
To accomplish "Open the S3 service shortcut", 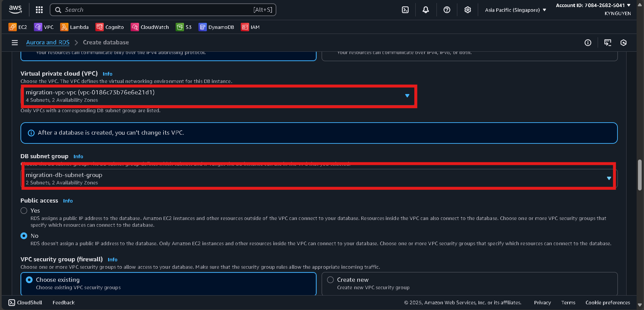I will pos(184,27).
